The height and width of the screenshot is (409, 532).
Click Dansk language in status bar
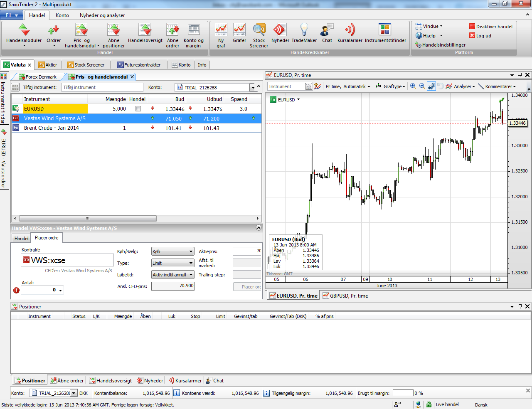(481, 404)
